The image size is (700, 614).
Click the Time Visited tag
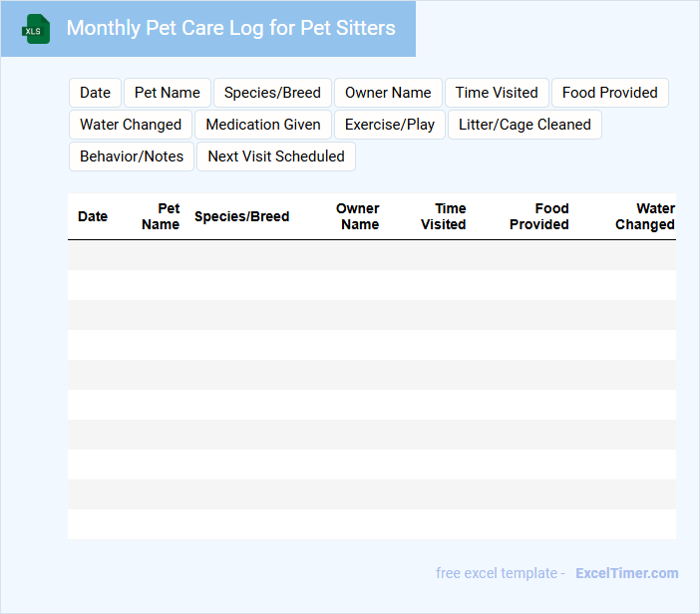(x=497, y=93)
